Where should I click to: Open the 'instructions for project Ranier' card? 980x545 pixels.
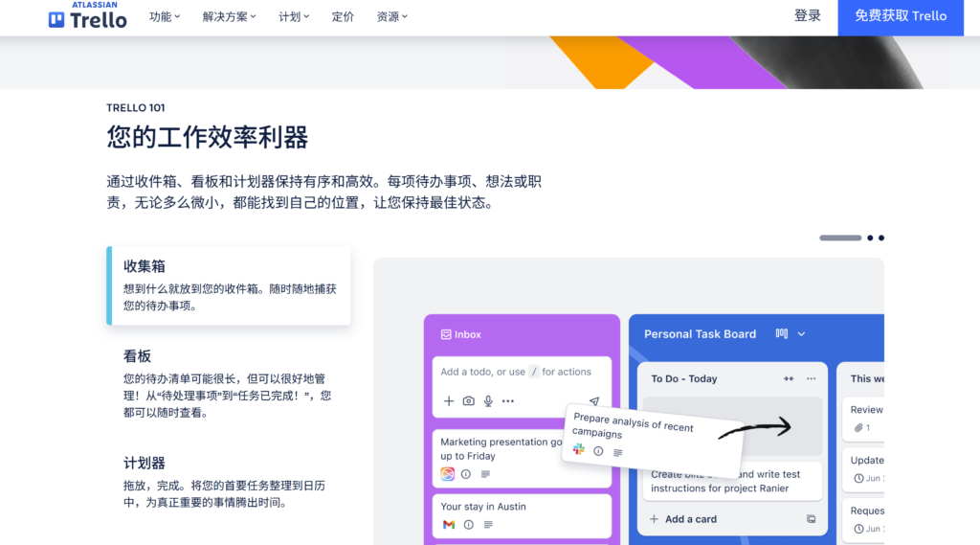732,481
